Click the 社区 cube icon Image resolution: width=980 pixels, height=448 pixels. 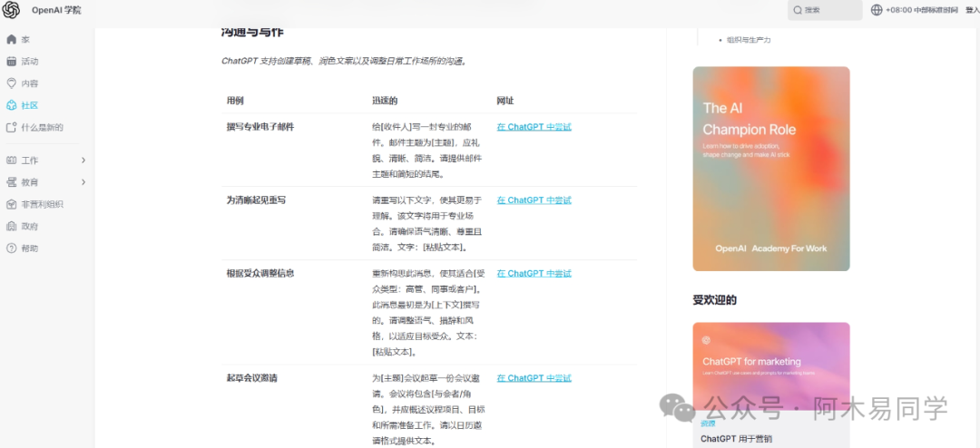point(11,105)
